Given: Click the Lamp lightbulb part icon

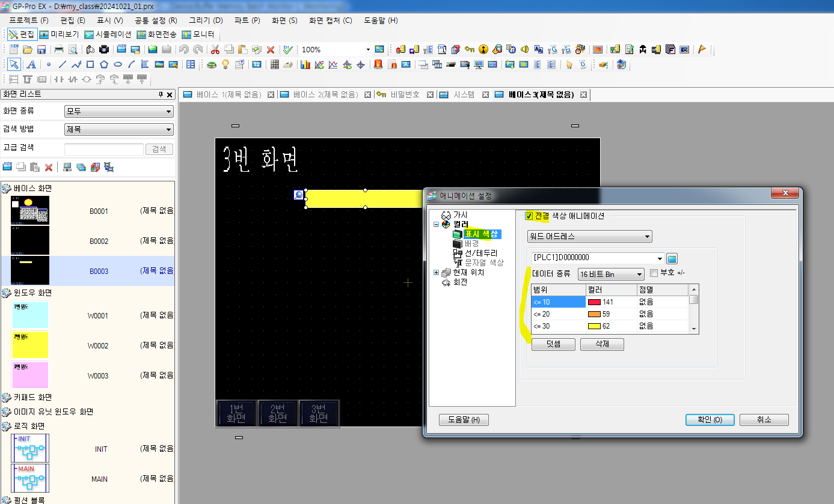Looking at the screenshot, I should coord(225,64).
